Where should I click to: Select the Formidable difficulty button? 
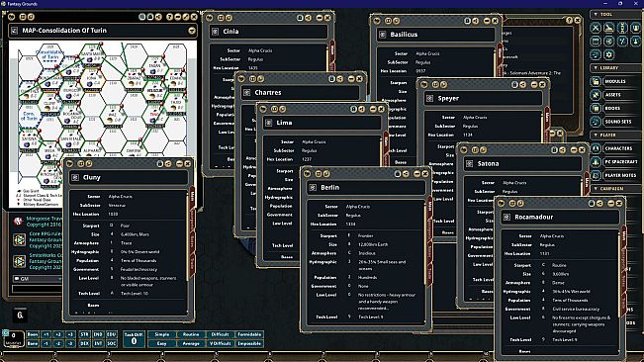(249, 334)
